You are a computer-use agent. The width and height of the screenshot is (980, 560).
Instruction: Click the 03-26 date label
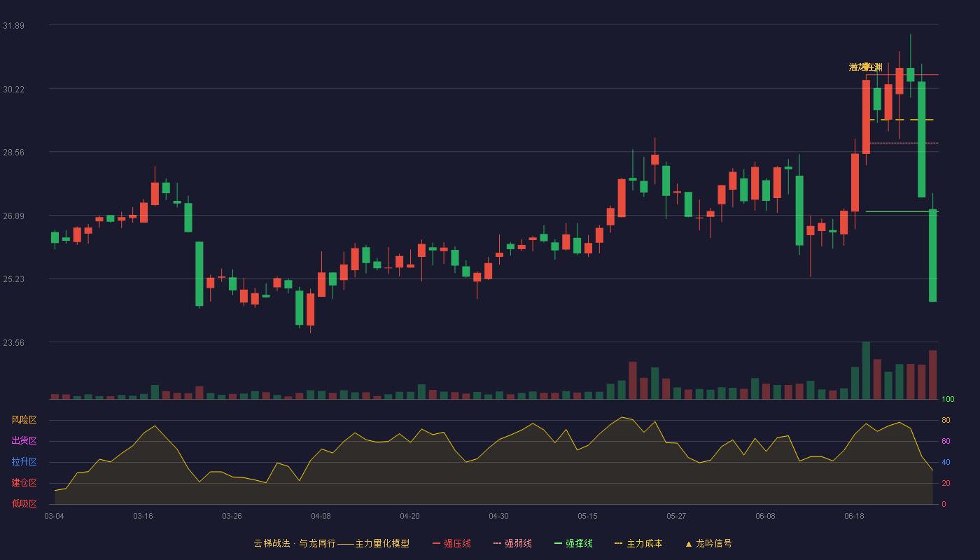coord(232,516)
